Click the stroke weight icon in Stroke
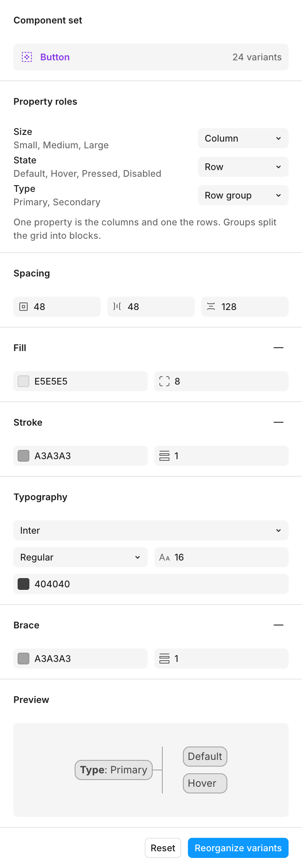This screenshot has width=302, height=868. coord(164,456)
